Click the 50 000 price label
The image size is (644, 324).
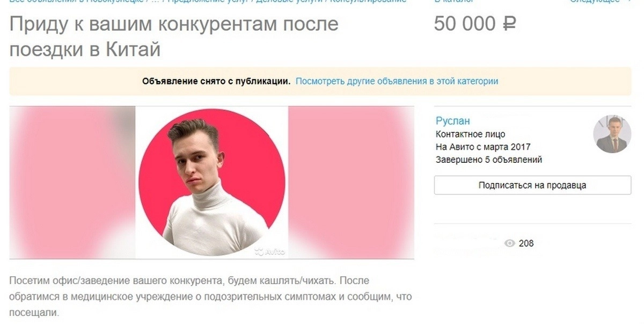(465, 24)
